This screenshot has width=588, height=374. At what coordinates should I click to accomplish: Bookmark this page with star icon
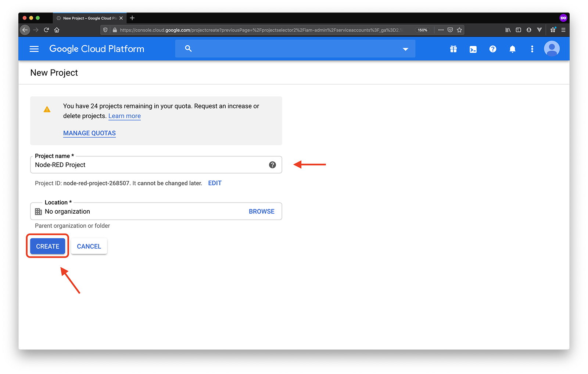(459, 30)
